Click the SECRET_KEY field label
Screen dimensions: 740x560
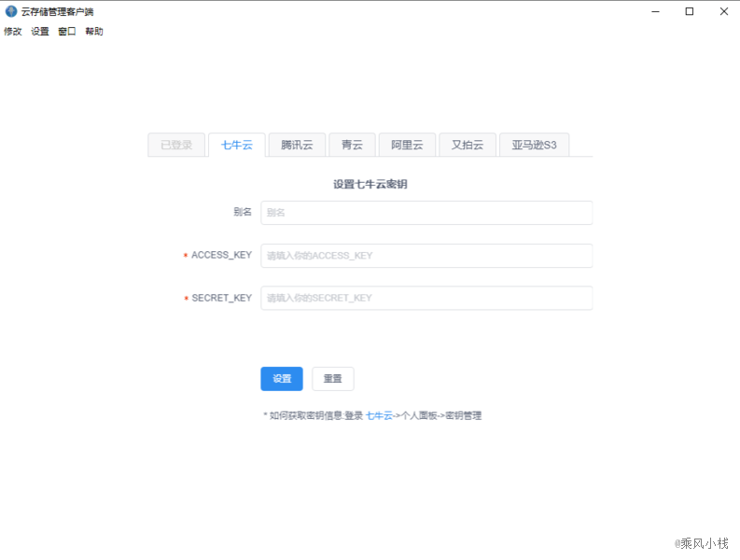tap(222, 298)
